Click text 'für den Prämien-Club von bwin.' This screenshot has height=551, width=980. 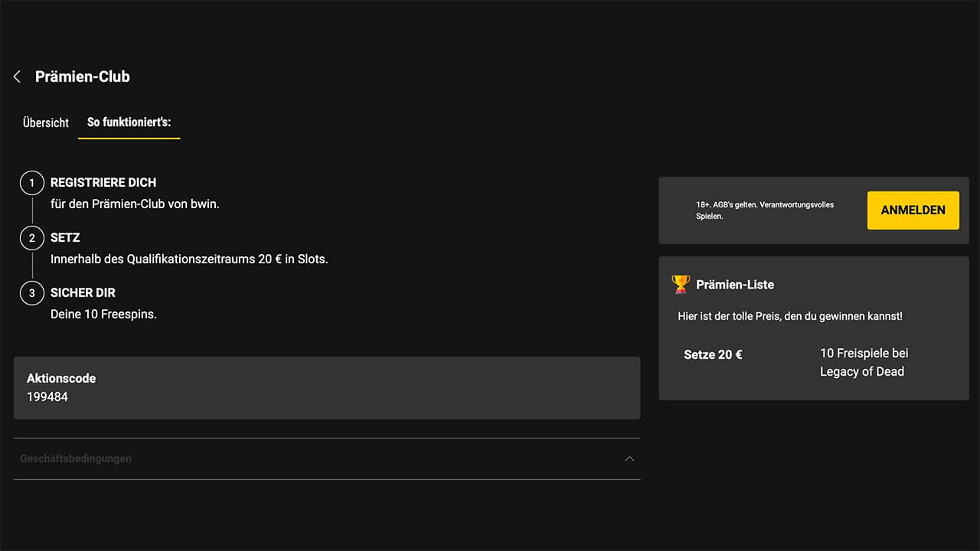pos(135,204)
